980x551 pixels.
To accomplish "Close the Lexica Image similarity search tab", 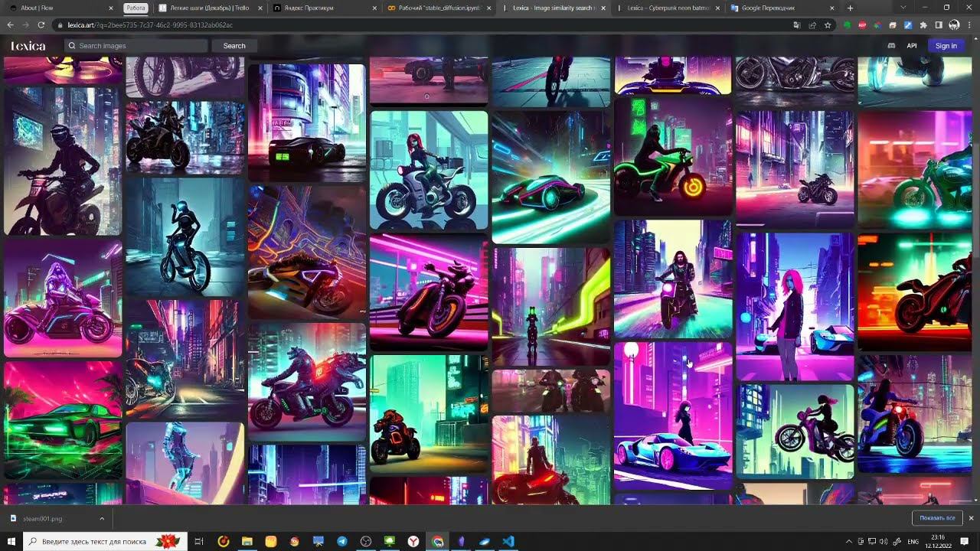I will click(603, 8).
